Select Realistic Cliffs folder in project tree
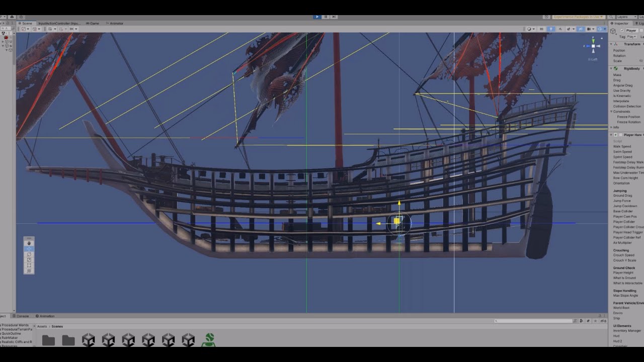 point(17,342)
